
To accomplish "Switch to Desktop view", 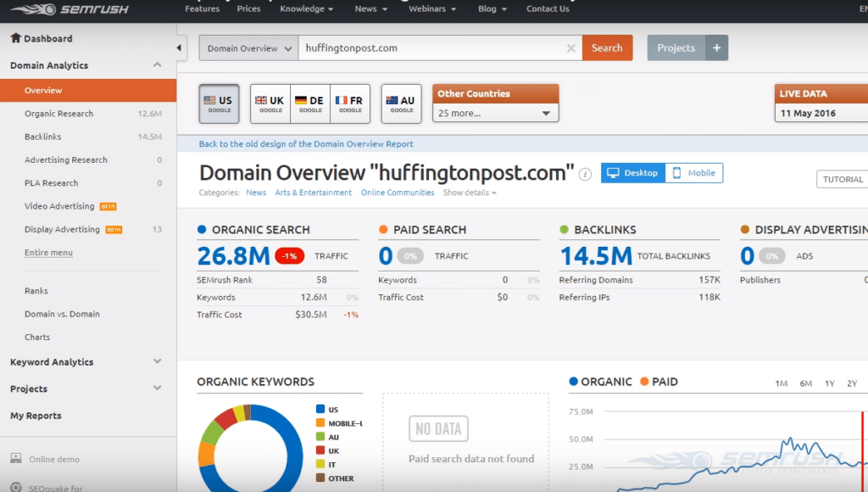I will pyautogui.click(x=632, y=173).
